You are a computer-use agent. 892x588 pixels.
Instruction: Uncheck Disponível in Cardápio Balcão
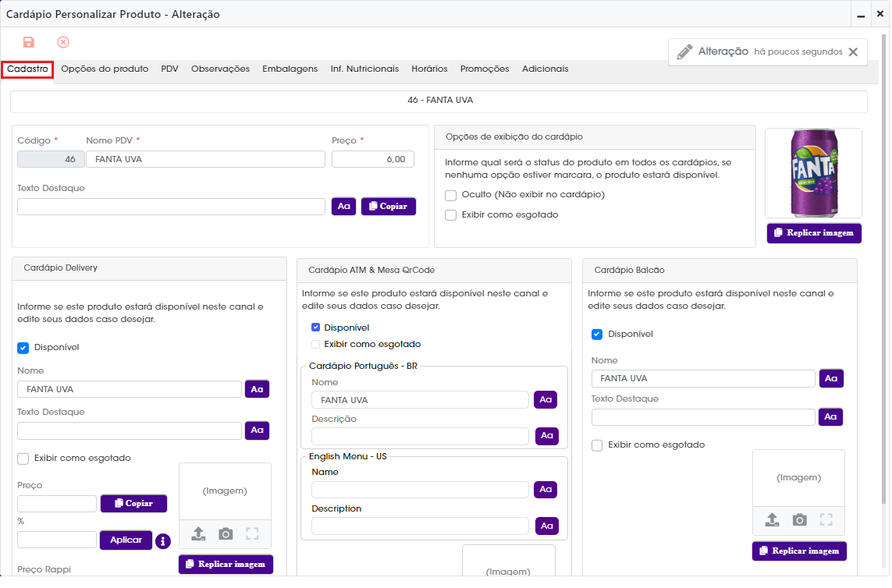pos(597,335)
